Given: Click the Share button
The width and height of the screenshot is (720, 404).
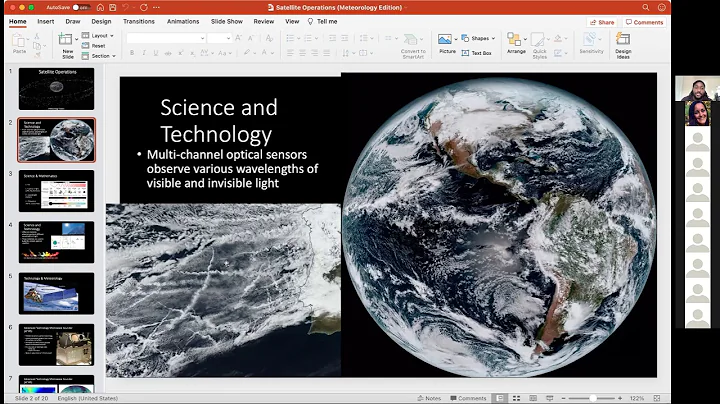Looking at the screenshot, I should (x=602, y=22).
